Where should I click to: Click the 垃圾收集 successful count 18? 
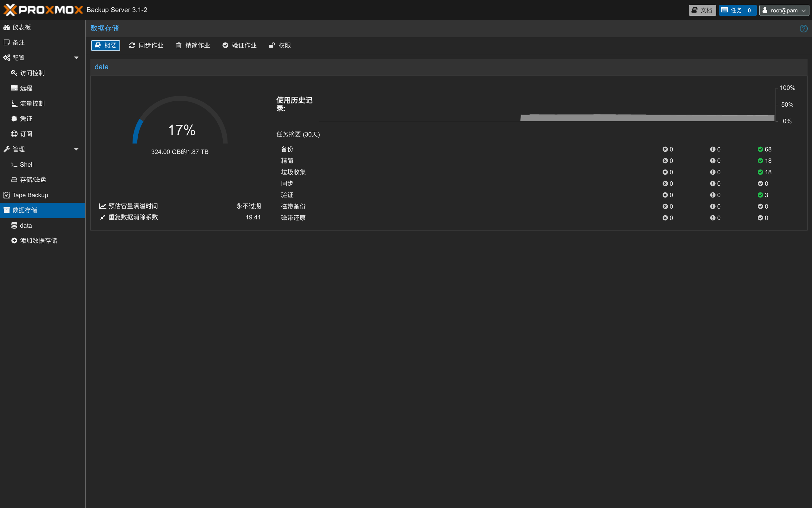(x=768, y=172)
